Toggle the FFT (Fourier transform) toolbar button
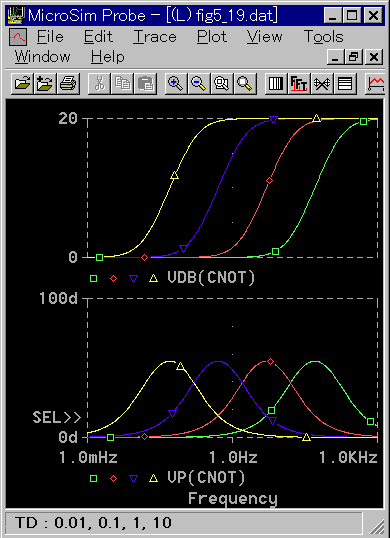The image size is (390, 538). click(x=299, y=83)
